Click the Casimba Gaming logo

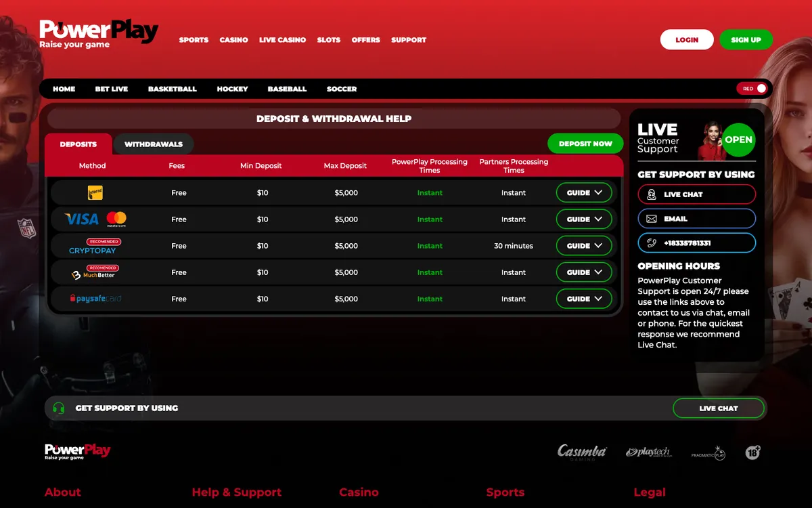pyautogui.click(x=582, y=452)
